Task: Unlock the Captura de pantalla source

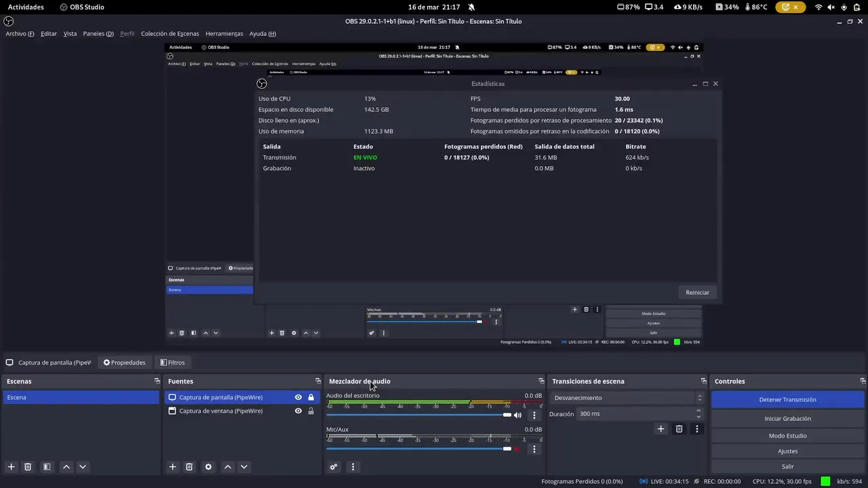Action: point(311,397)
